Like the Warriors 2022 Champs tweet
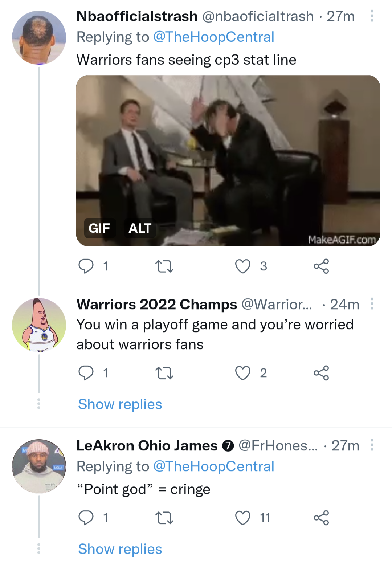Viewport: 392px width, 571px height. click(x=243, y=373)
